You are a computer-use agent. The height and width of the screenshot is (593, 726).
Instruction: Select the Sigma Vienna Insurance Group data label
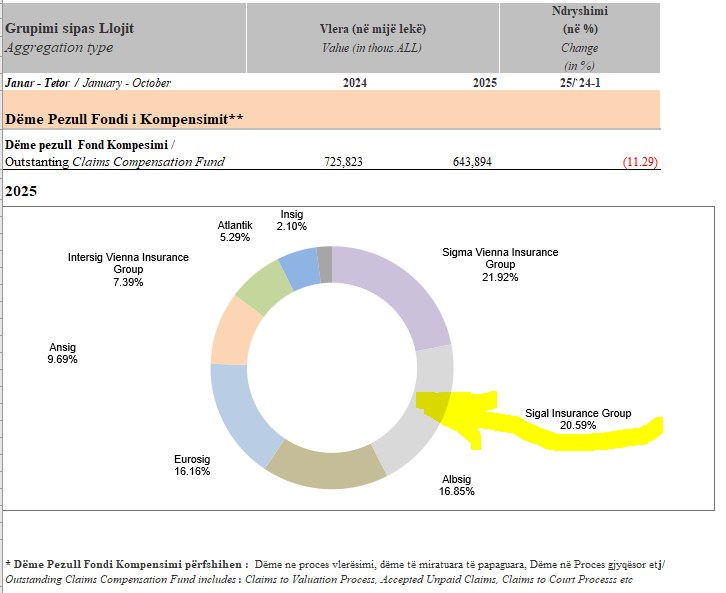coord(500,265)
